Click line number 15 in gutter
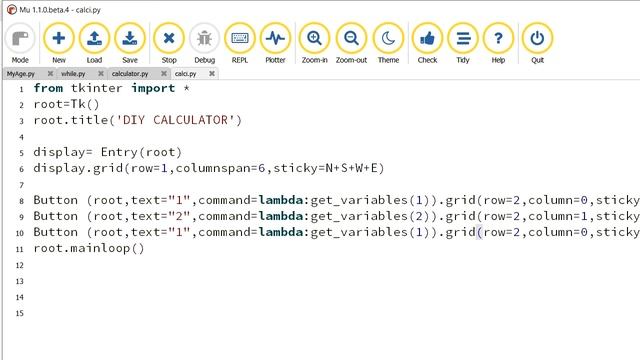This screenshot has width=640, height=360. coord(20,313)
